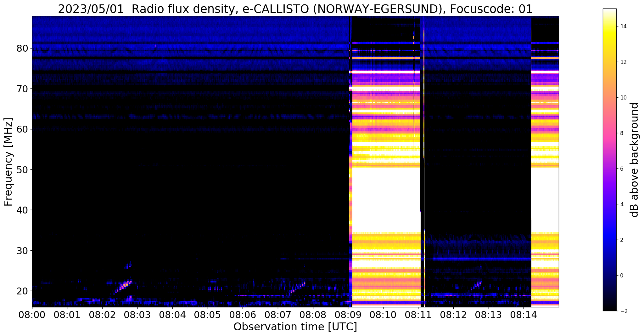Click the 08:02 time tick label

(x=102, y=315)
